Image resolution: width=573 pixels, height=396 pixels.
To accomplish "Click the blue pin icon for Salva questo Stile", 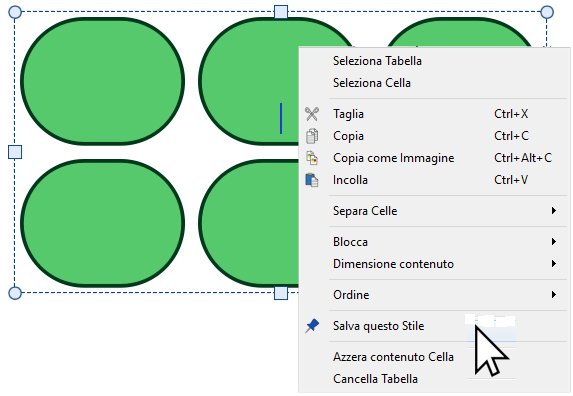I will 312,325.
